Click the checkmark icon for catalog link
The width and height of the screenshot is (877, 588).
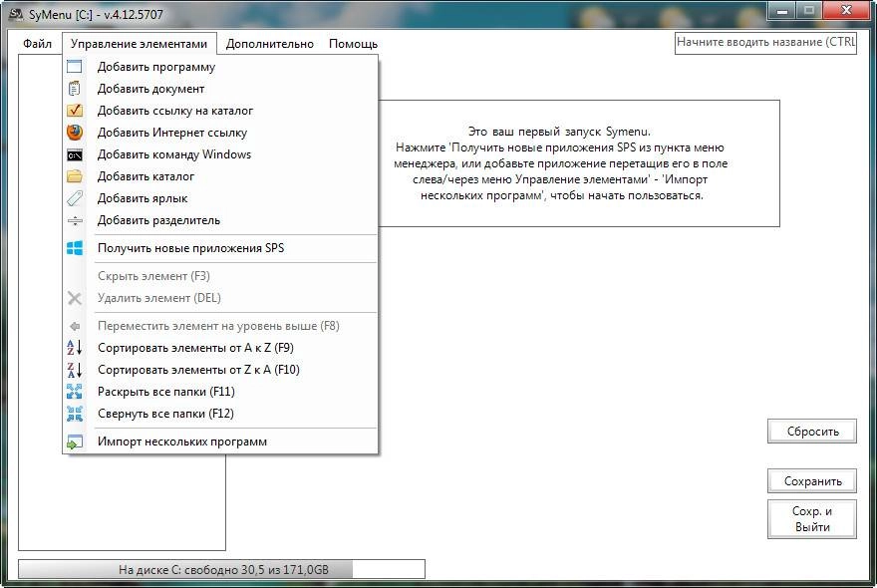(x=75, y=111)
